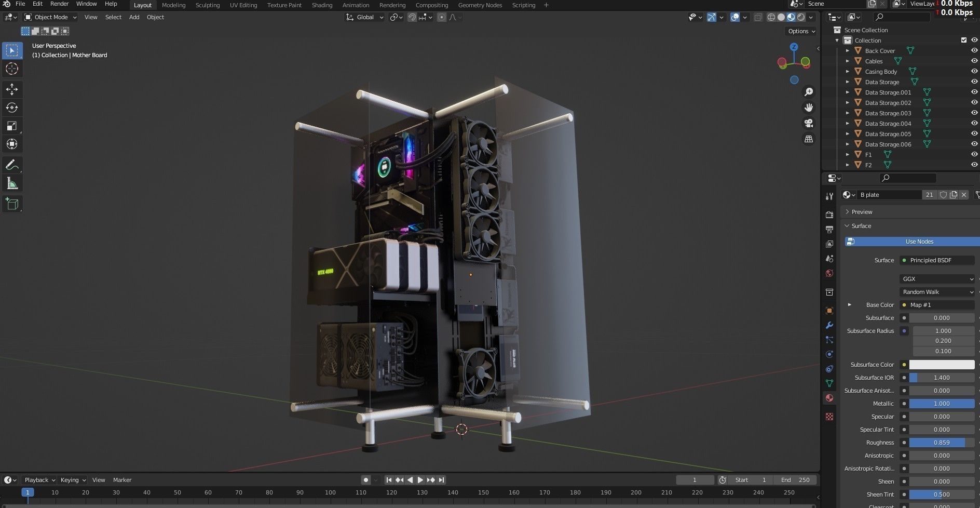980x508 pixels.
Task: Open the Add menu in viewport header
Action: [134, 17]
